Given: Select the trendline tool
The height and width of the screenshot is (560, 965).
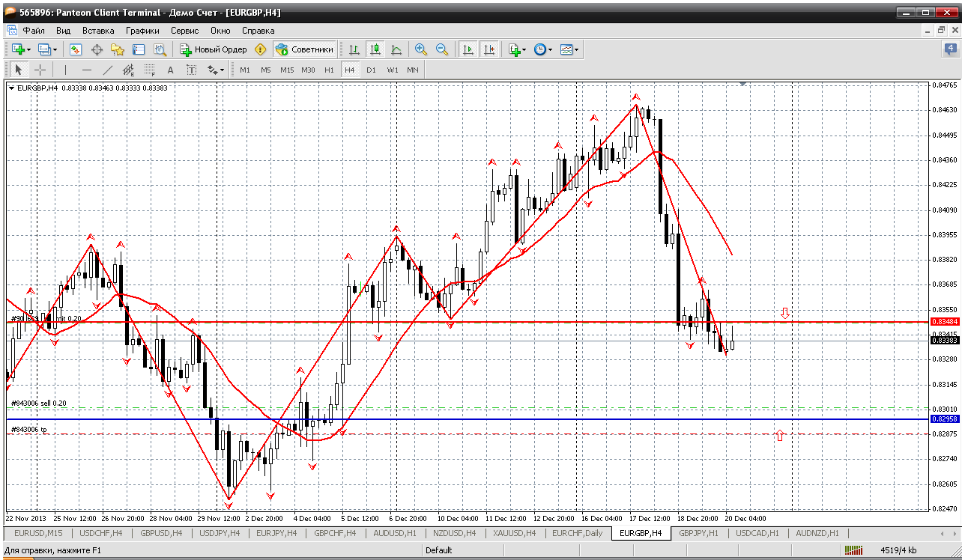Looking at the screenshot, I should pos(107,70).
